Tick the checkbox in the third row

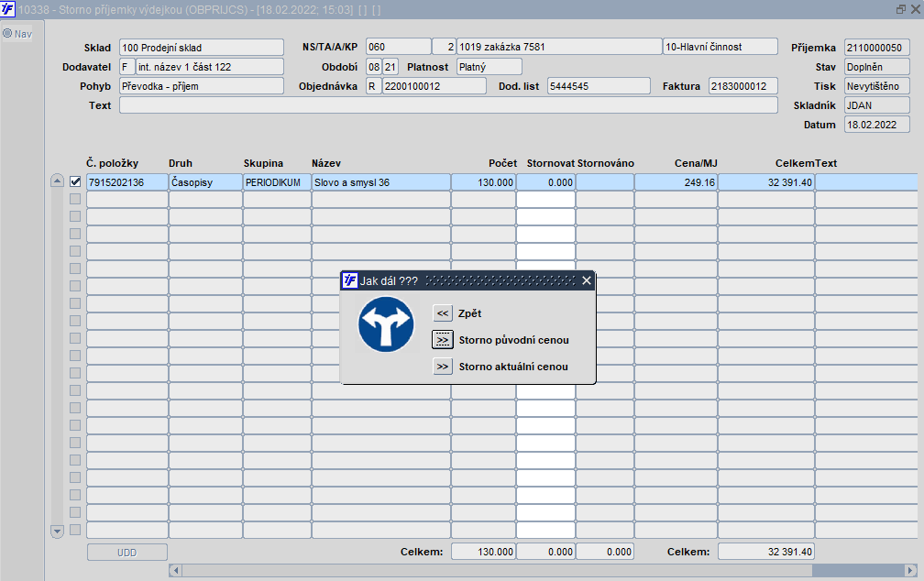coord(75,216)
